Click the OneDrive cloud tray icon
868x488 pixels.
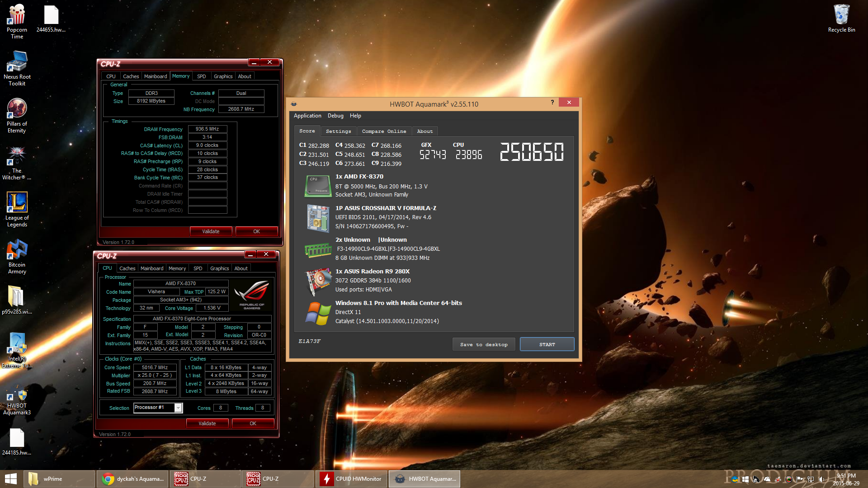pyautogui.click(x=767, y=479)
